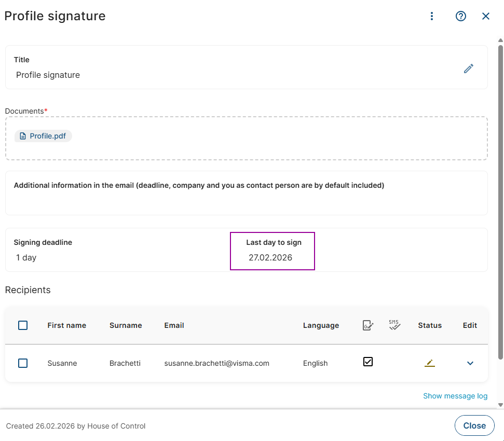The height and width of the screenshot is (441, 504).
Task: Toggle Susanne's electronic signing checkbox
Action: [x=368, y=362]
